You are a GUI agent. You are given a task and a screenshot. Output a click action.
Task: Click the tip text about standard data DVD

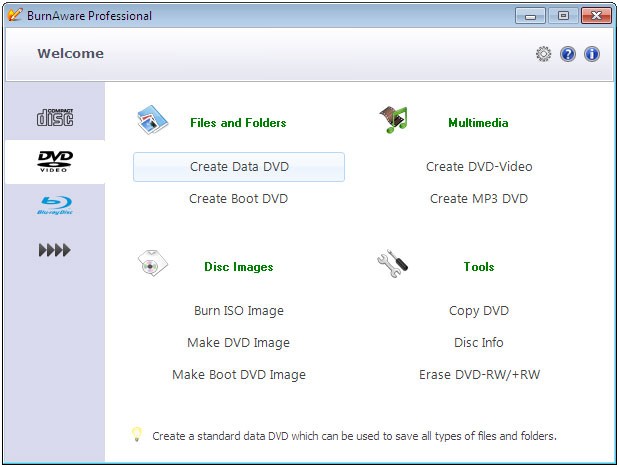(355, 436)
